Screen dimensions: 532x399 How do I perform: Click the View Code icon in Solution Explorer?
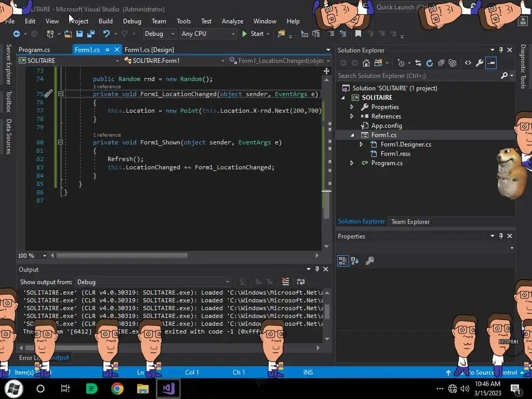[x=468, y=63]
